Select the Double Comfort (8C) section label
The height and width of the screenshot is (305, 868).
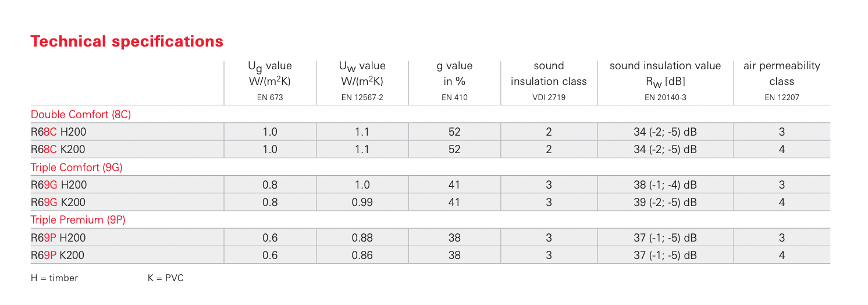[x=80, y=114]
